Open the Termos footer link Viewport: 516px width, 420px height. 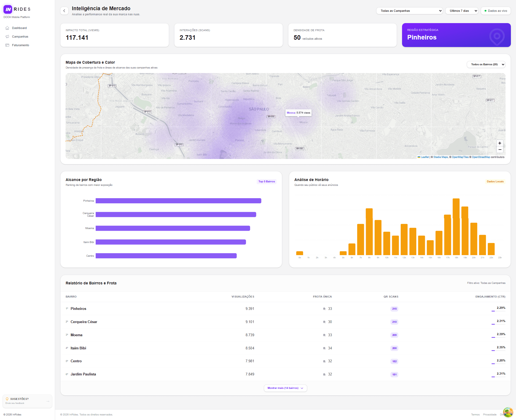[475, 415]
